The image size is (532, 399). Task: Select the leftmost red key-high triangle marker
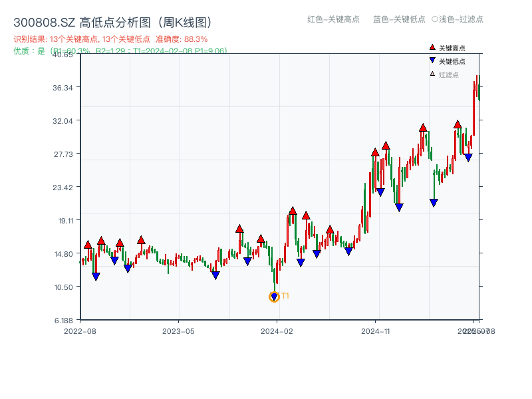(x=88, y=245)
